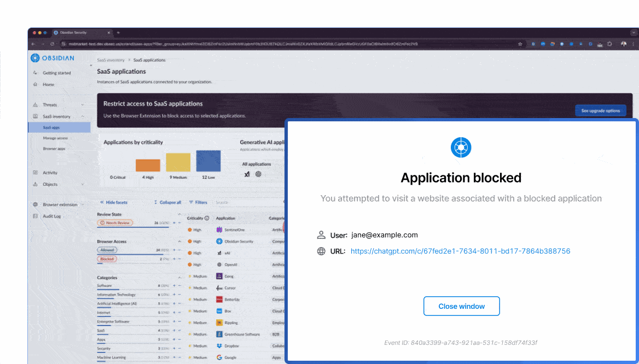Click the xAI row application icon
Viewport: 639px width, 364px height.
tap(219, 253)
